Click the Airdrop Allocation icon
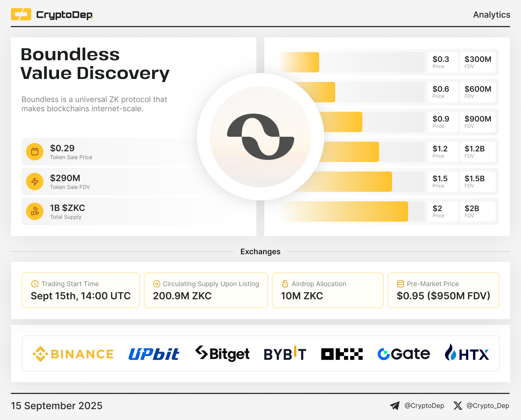This screenshot has height=420, width=521. click(x=285, y=284)
